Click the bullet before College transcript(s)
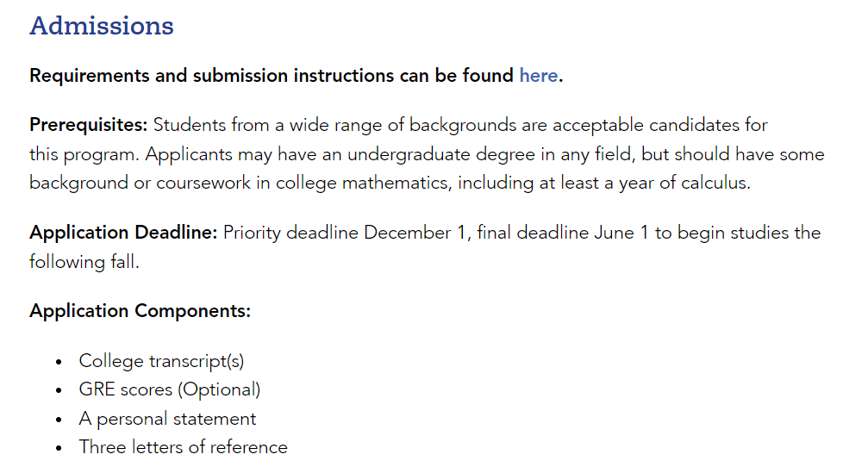Viewport: 868px width, 467px height. coord(59,363)
